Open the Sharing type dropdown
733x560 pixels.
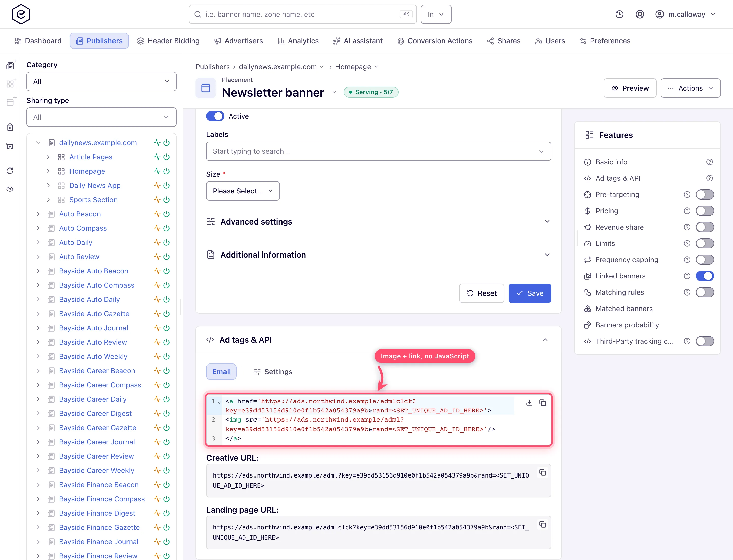pos(101,117)
